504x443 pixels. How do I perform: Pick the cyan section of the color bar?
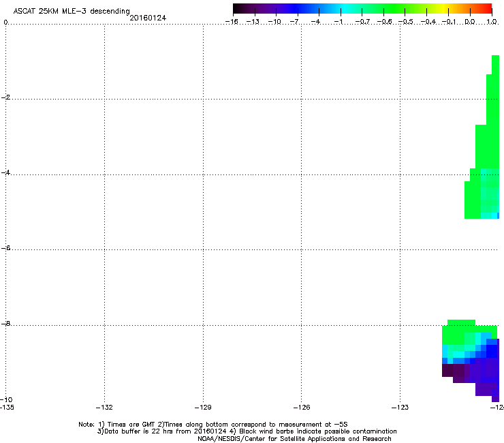coord(343,9)
